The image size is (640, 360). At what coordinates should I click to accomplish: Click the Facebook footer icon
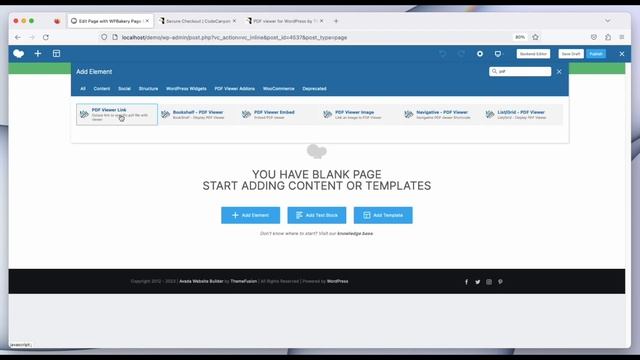(x=467, y=282)
